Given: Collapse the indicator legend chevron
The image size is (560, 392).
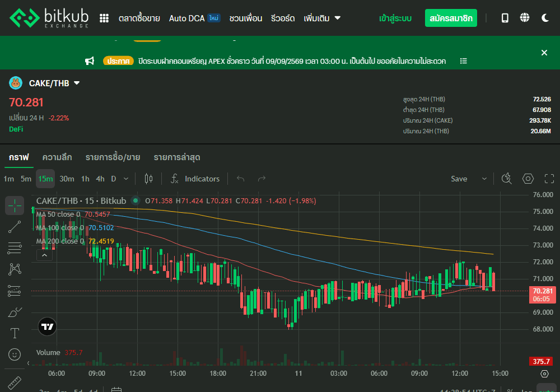Looking at the screenshot, I should (x=45, y=255).
